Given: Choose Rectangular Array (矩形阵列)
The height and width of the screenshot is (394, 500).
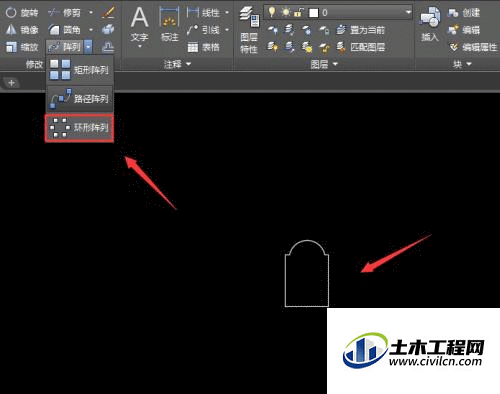Looking at the screenshot, I should [80, 70].
